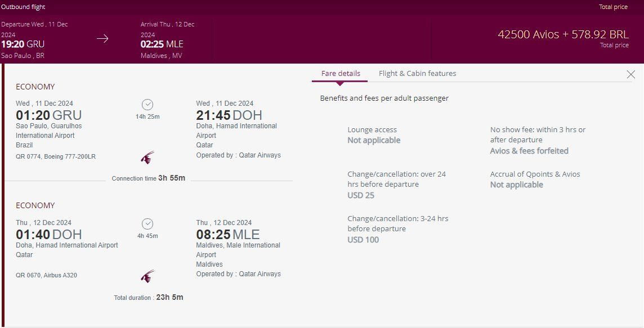Click flight number QR 0670 Airbus A320
The image size is (644, 328).
click(46, 275)
